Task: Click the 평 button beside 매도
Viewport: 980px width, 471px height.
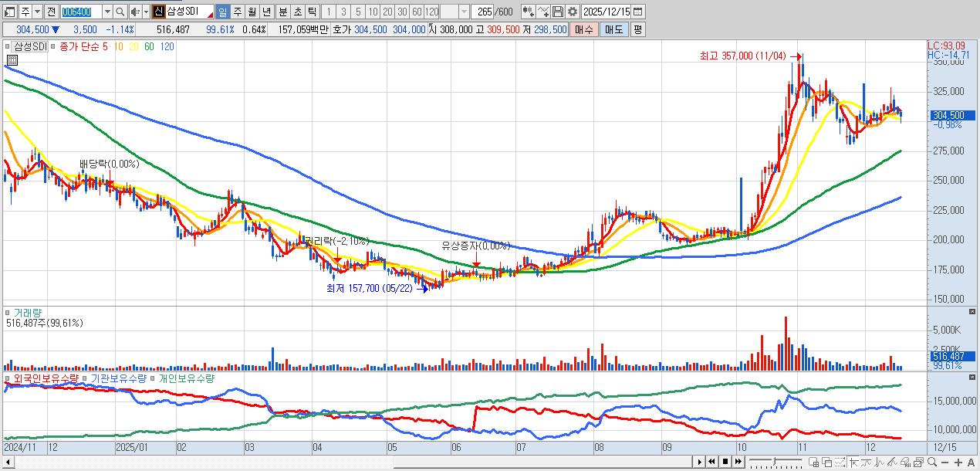Action: pyautogui.click(x=637, y=29)
